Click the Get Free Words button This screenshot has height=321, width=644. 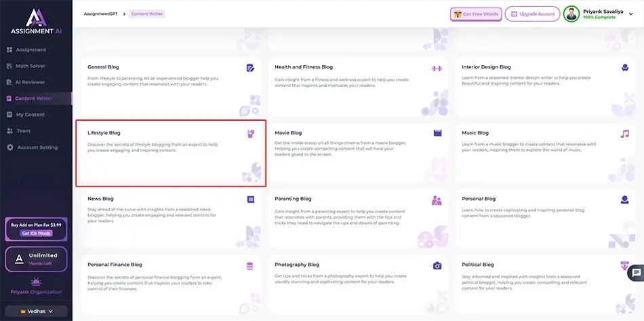click(475, 14)
